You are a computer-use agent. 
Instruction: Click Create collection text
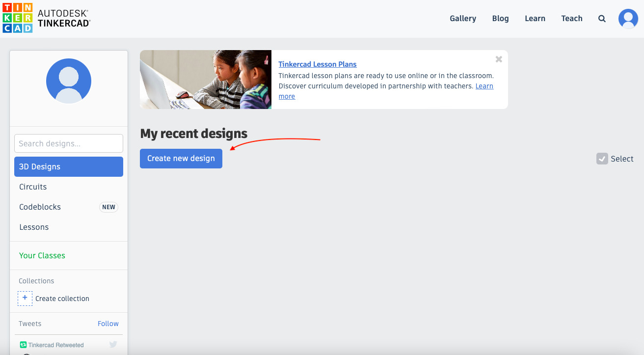(x=62, y=299)
